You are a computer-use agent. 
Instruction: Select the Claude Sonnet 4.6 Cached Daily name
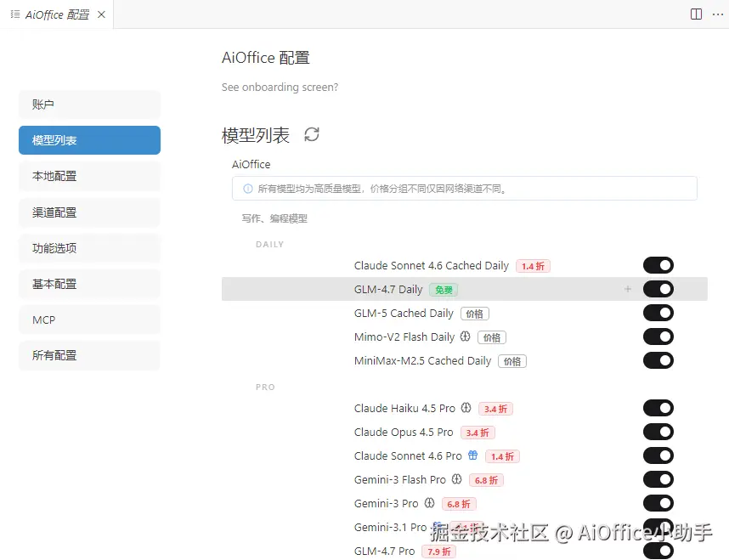pyautogui.click(x=432, y=265)
